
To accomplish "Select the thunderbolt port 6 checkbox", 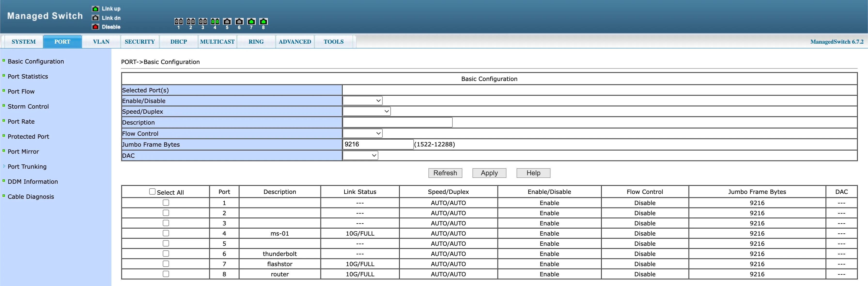I will click(x=166, y=254).
